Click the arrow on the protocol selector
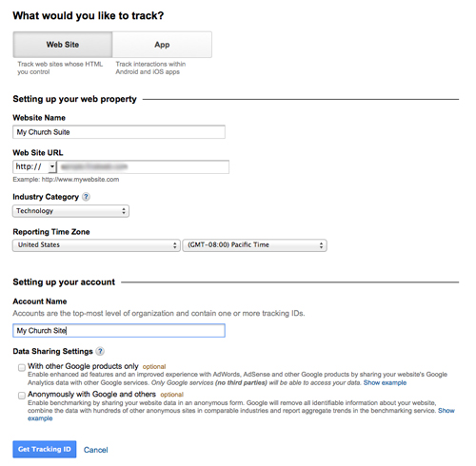 coord(52,166)
